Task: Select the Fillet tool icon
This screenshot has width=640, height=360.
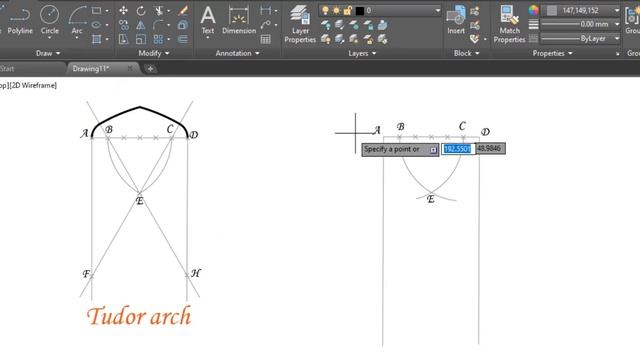Action: pyautogui.click(x=158, y=25)
